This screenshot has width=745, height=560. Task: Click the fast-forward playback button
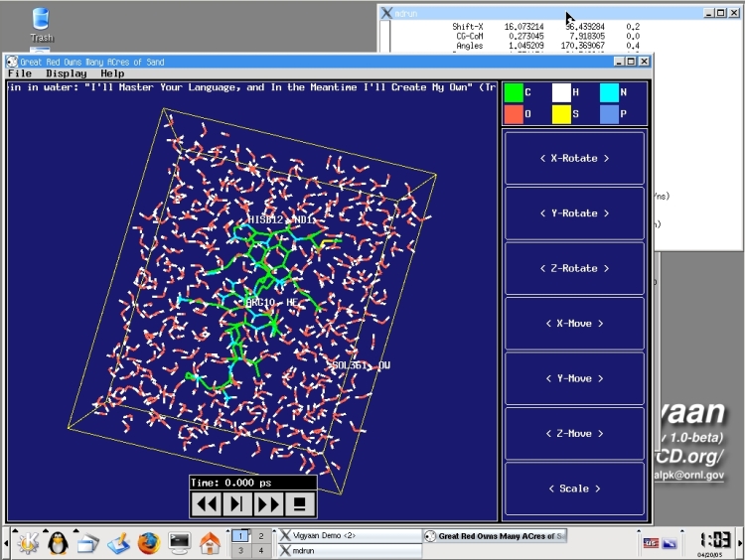point(269,503)
